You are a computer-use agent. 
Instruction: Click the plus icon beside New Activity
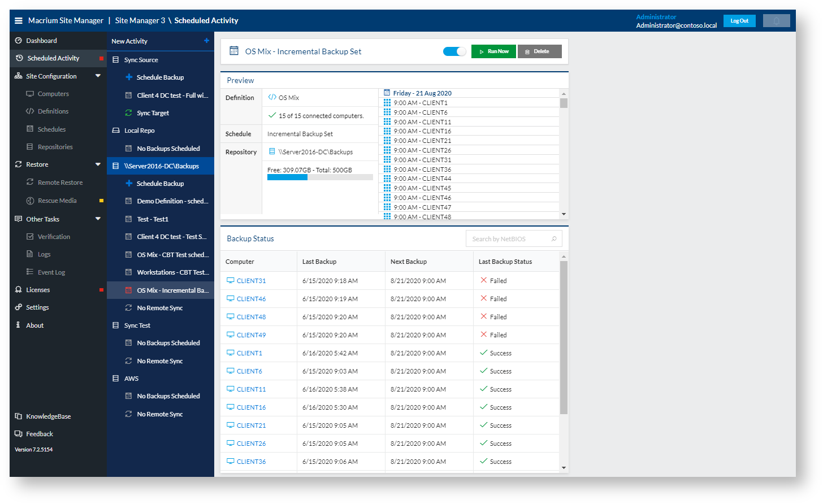(x=207, y=41)
